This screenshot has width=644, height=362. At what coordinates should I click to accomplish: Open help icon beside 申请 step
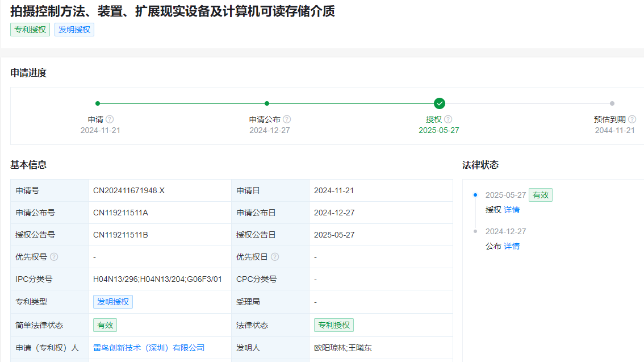tap(110, 119)
